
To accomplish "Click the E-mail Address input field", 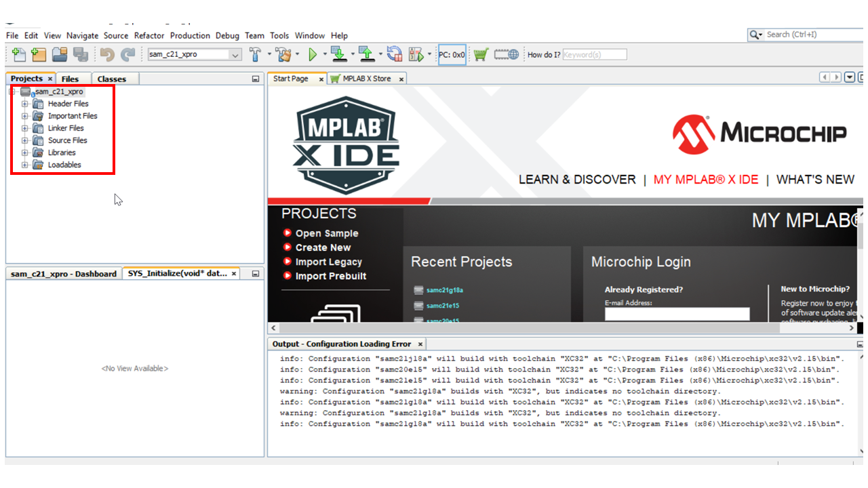I will click(677, 314).
